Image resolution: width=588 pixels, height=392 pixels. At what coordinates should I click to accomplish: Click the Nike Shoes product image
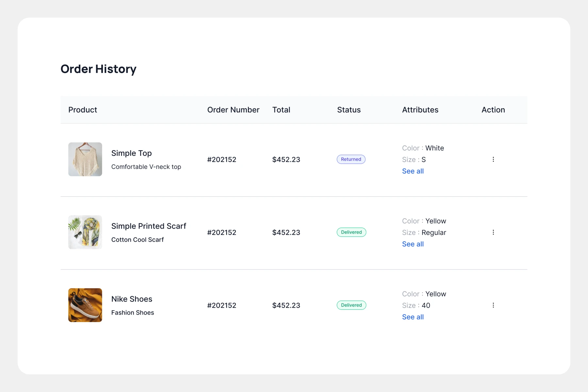click(x=85, y=305)
